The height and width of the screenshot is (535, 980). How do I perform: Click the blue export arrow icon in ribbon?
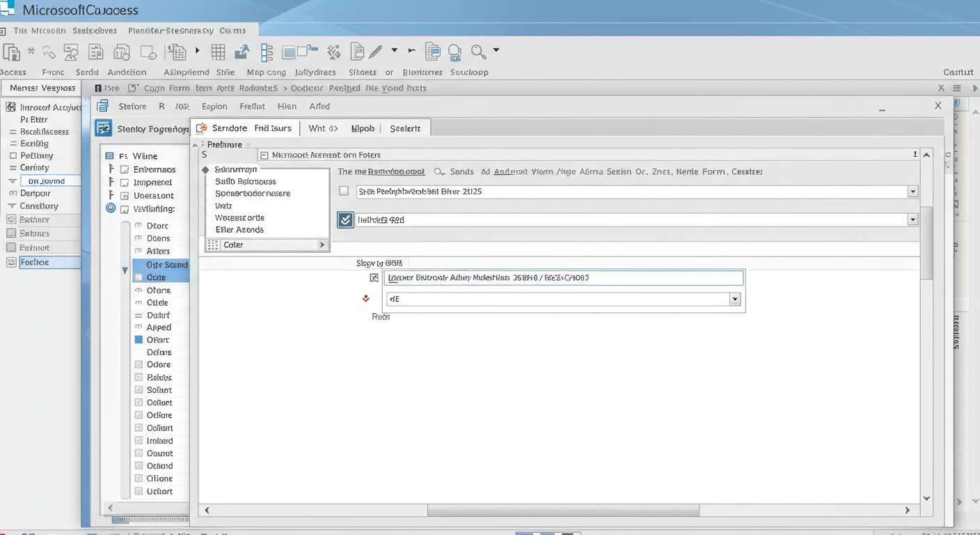[x=242, y=52]
